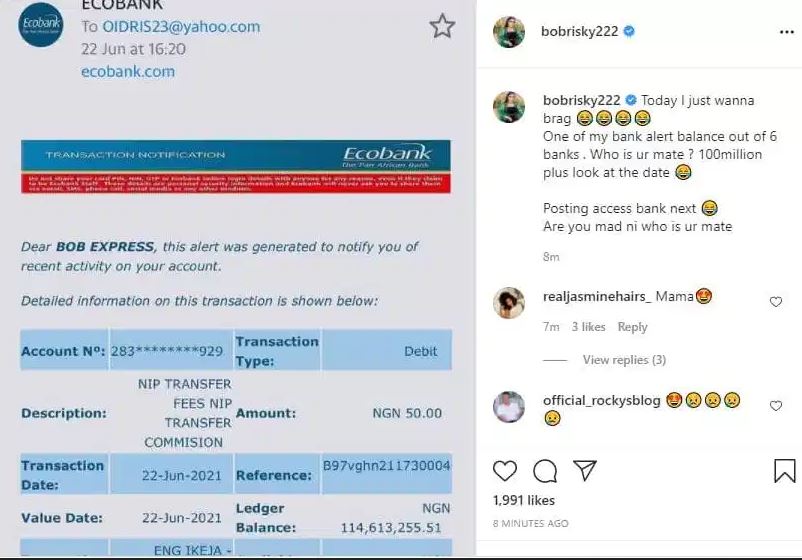Save post with bookmark icon

(x=785, y=470)
